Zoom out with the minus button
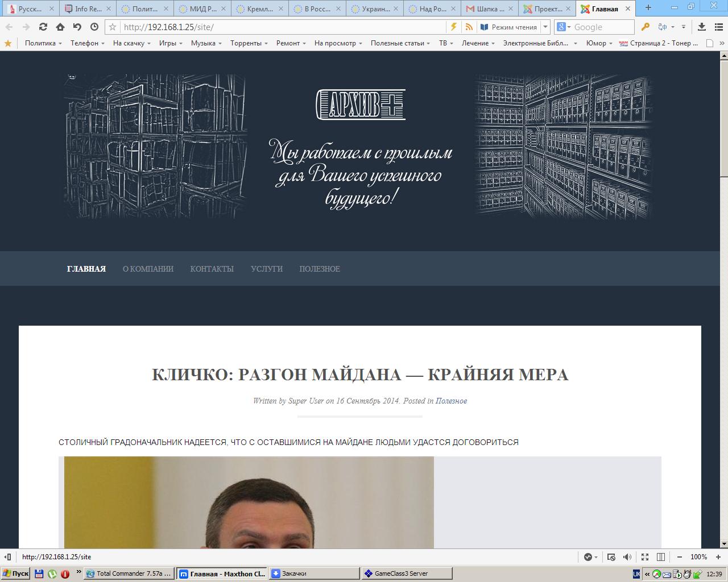728x582 pixels. [680, 557]
